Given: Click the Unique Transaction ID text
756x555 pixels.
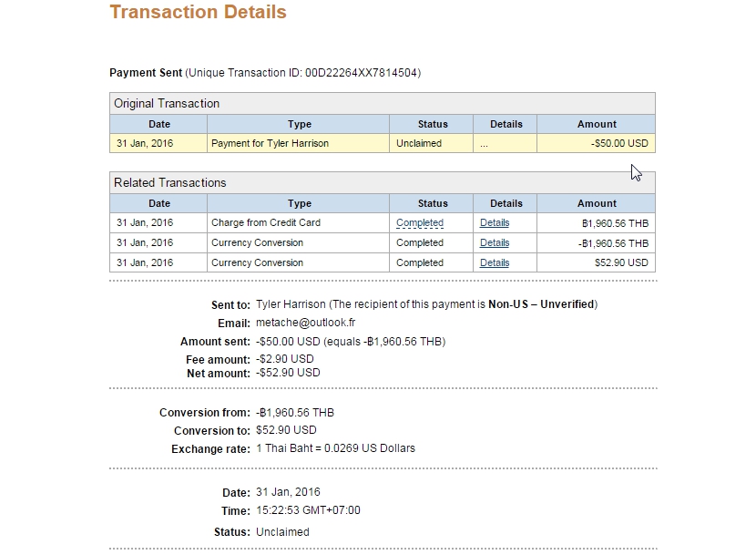Looking at the screenshot, I should point(303,73).
